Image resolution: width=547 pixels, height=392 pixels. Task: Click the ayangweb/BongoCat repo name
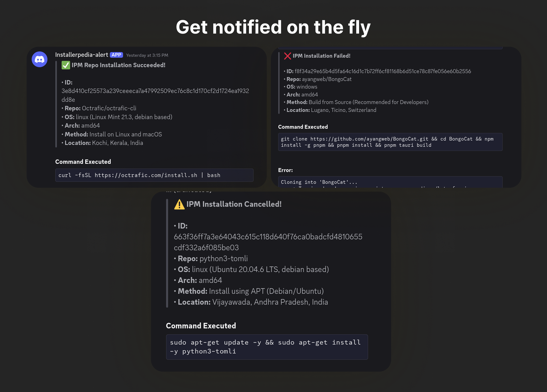tap(326, 79)
